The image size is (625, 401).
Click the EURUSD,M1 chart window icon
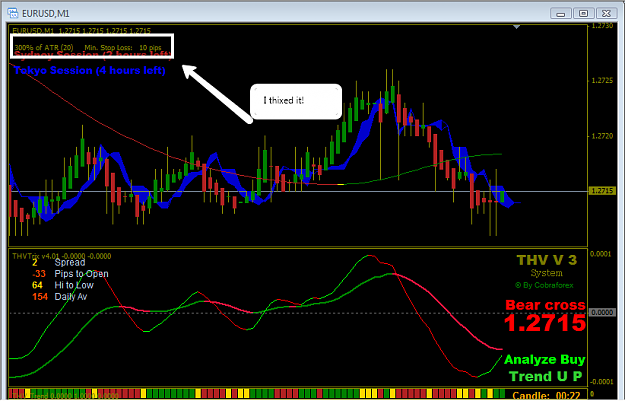pos(13,13)
